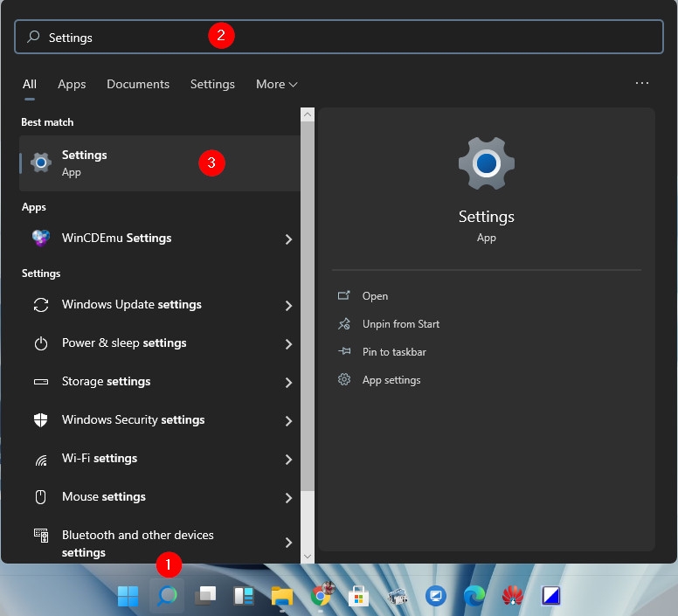
Task: Select the Settings App best match result
Action: 160,163
